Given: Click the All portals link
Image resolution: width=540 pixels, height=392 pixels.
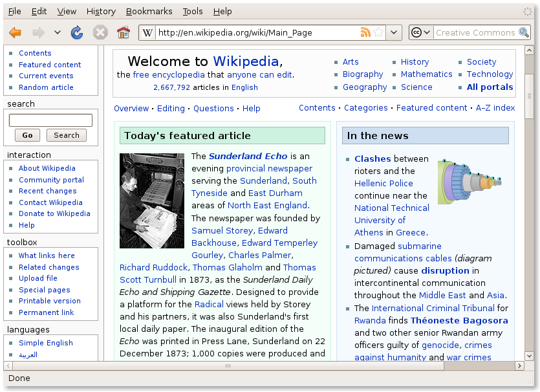Looking at the screenshot, I should [x=490, y=87].
